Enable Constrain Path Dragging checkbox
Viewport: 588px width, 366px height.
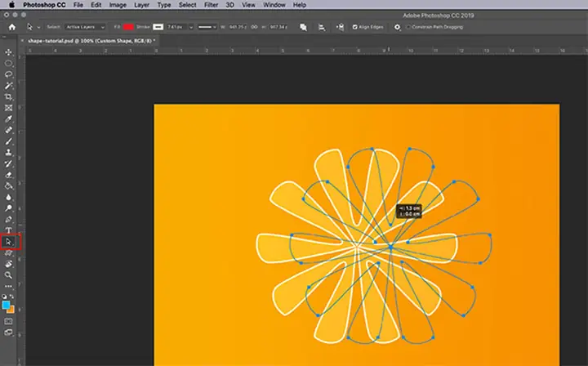408,27
